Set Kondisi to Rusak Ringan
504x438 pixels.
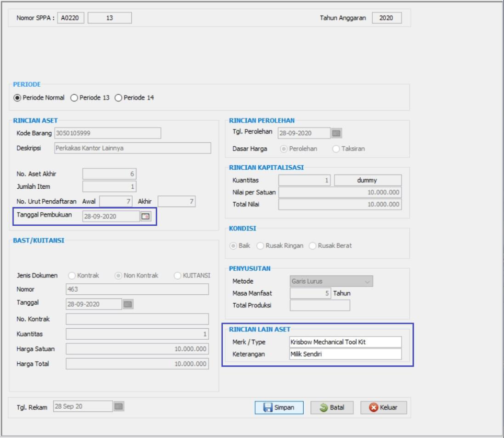click(x=260, y=246)
